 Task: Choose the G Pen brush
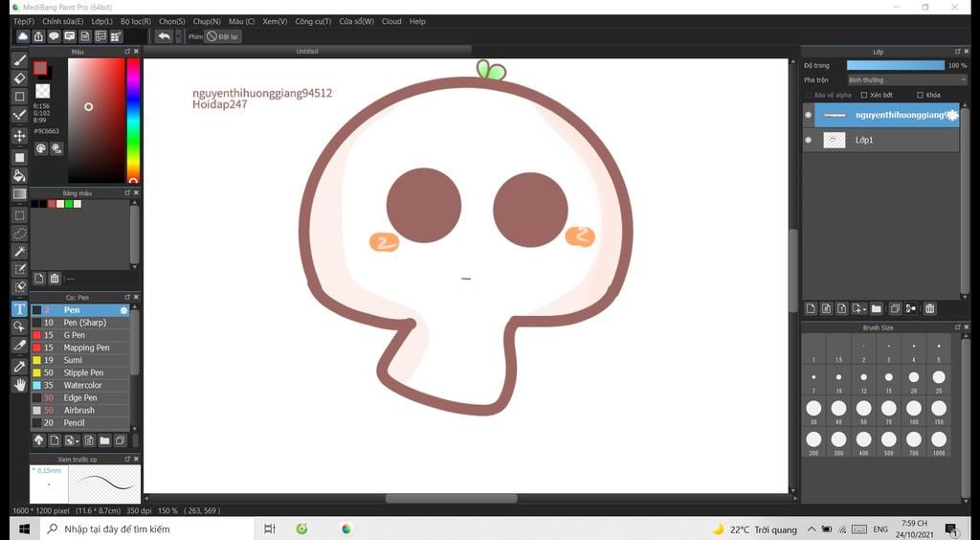click(x=80, y=335)
